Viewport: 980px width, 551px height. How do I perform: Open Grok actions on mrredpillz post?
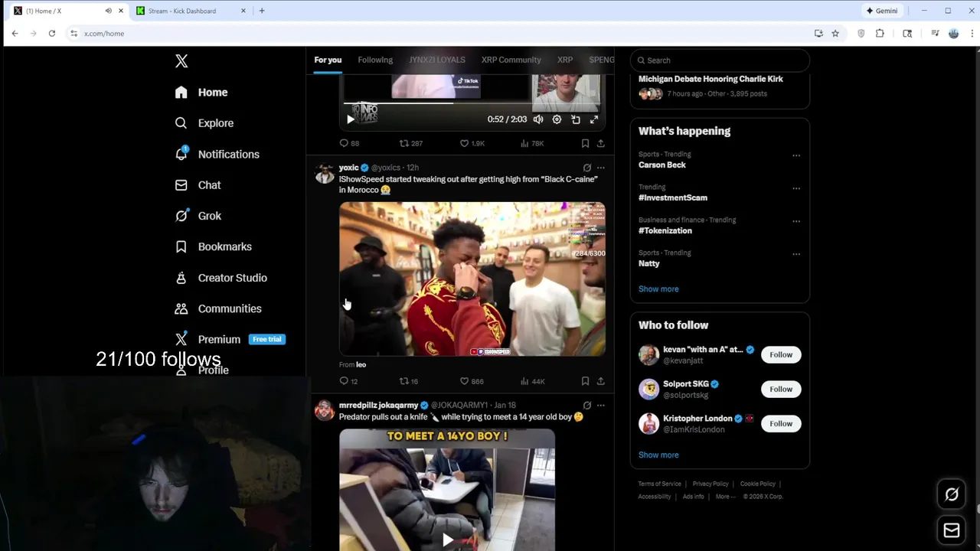pos(587,406)
